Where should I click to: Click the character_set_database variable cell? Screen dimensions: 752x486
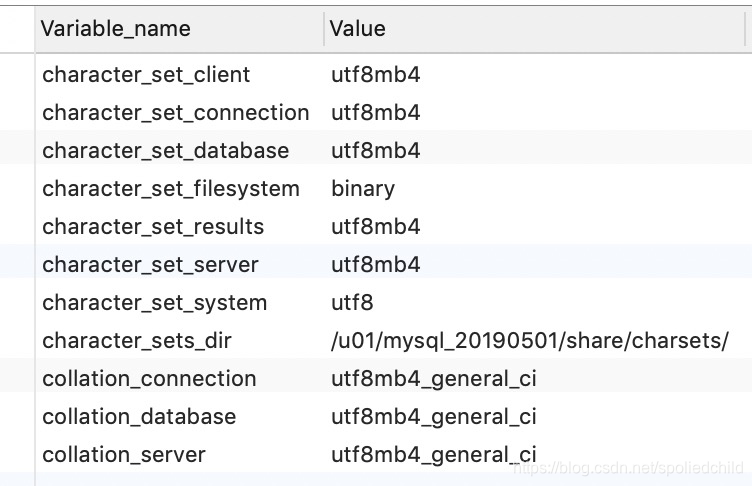pos(165,151)
